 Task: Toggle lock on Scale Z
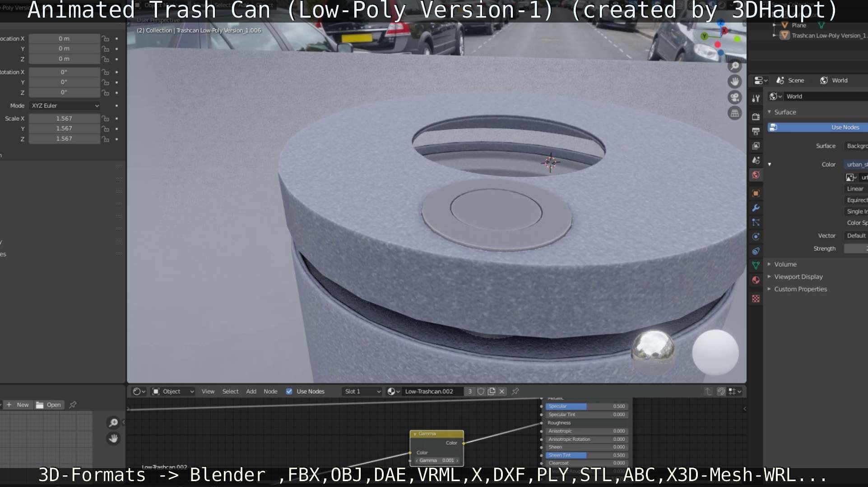click(105, 139)
